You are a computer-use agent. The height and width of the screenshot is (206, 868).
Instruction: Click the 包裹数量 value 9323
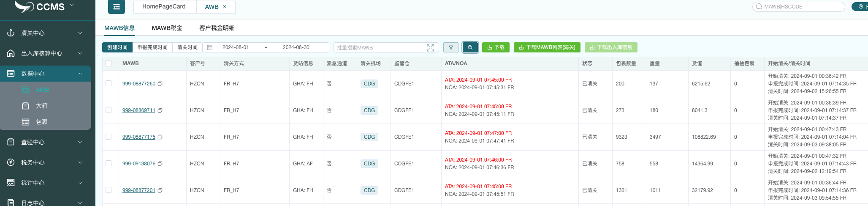621,137
